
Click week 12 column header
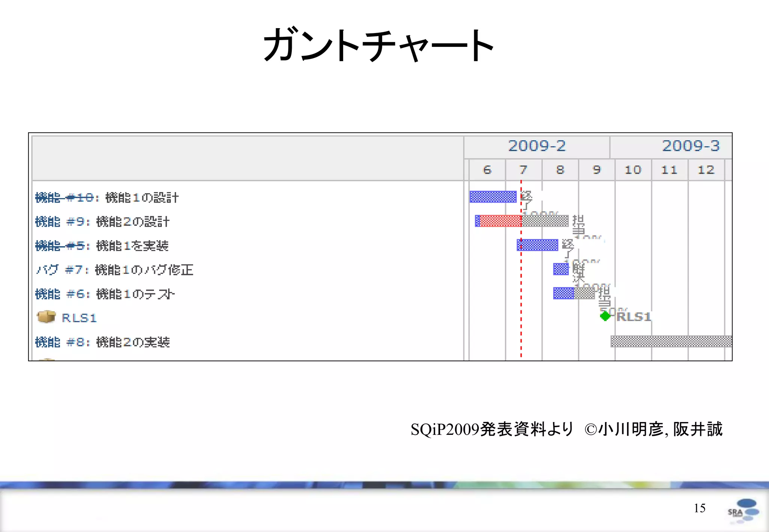[x=706, y=170]
